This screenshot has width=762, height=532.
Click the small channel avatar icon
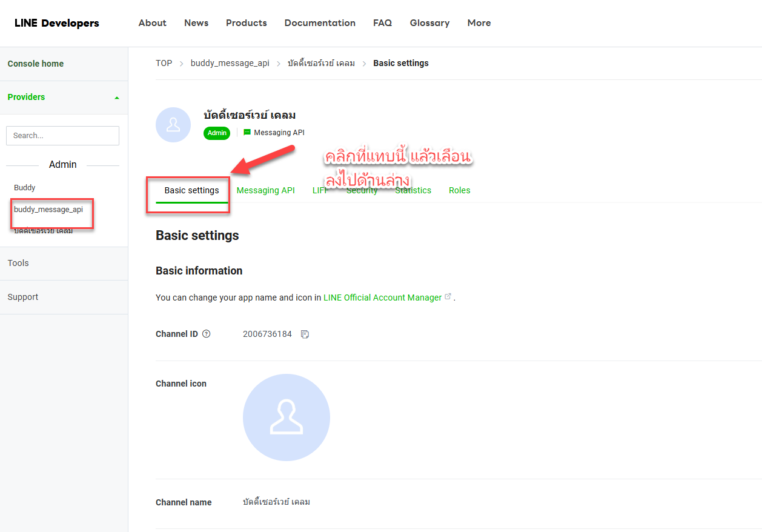[173, 125]
